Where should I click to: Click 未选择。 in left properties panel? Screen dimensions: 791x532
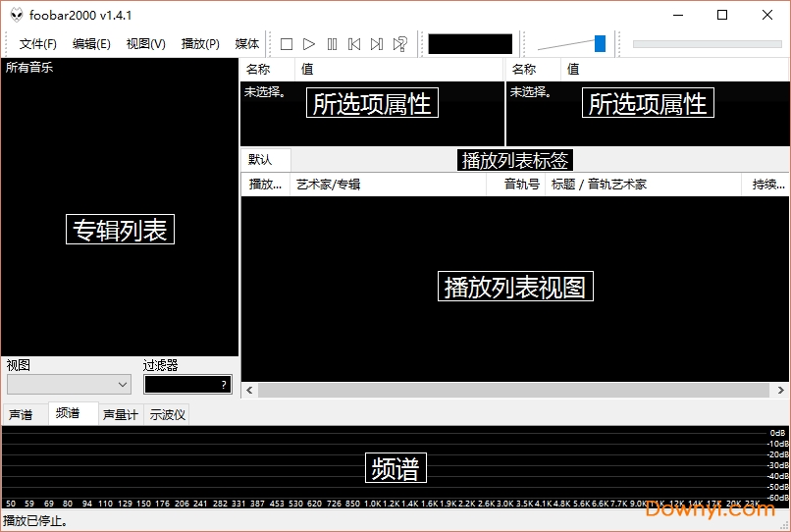tap(265, 92)
